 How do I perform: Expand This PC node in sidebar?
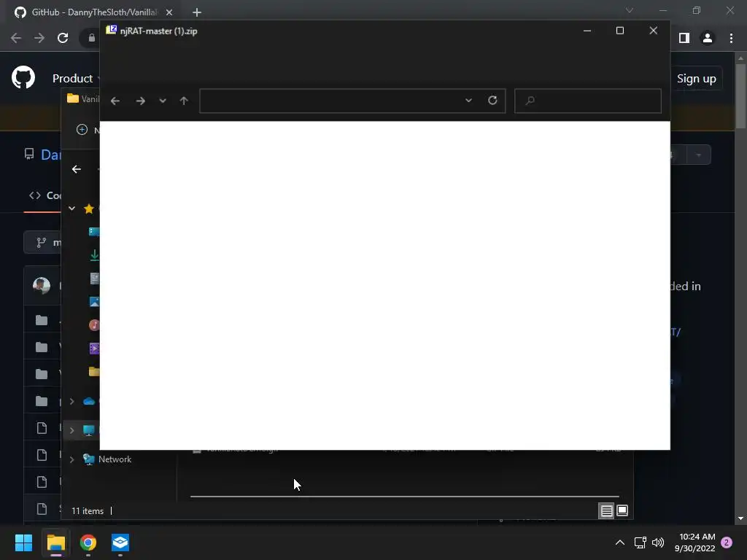[72, 430]
